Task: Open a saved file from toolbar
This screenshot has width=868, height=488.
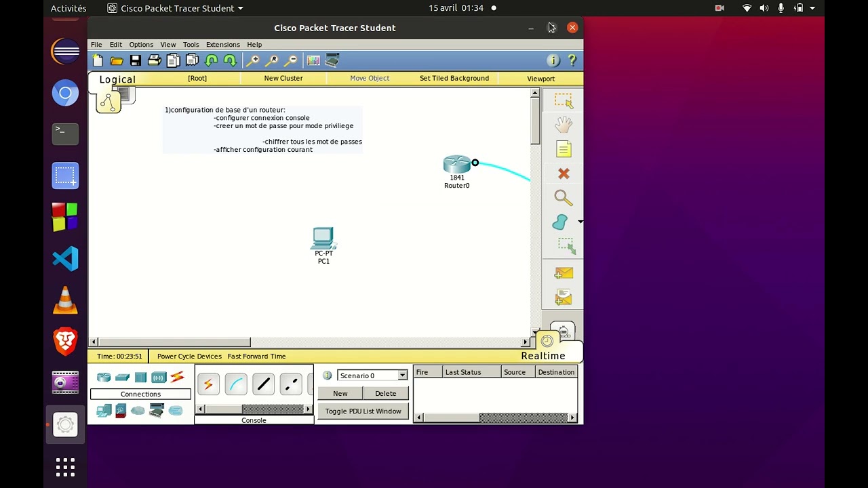Action: tap(117, 60)
